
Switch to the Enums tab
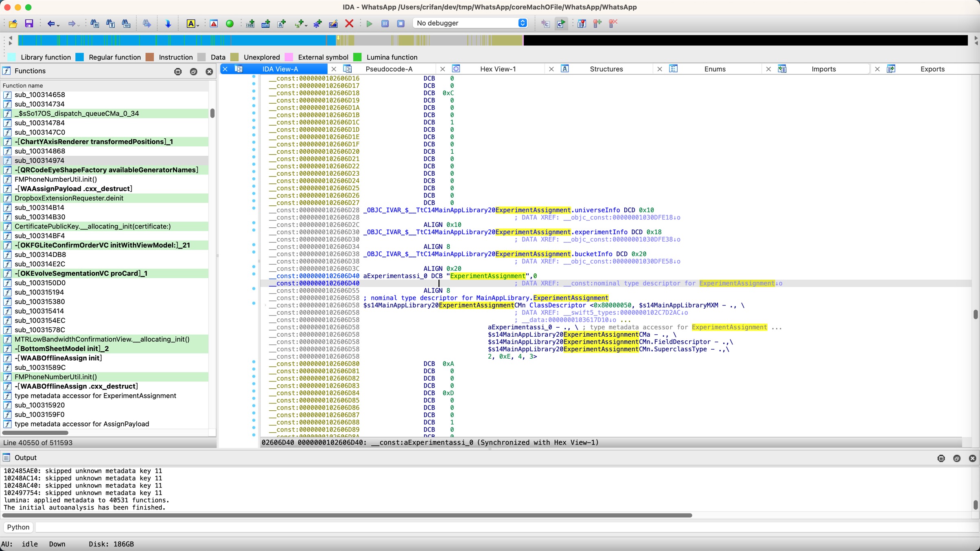click(x=715, y=69)
